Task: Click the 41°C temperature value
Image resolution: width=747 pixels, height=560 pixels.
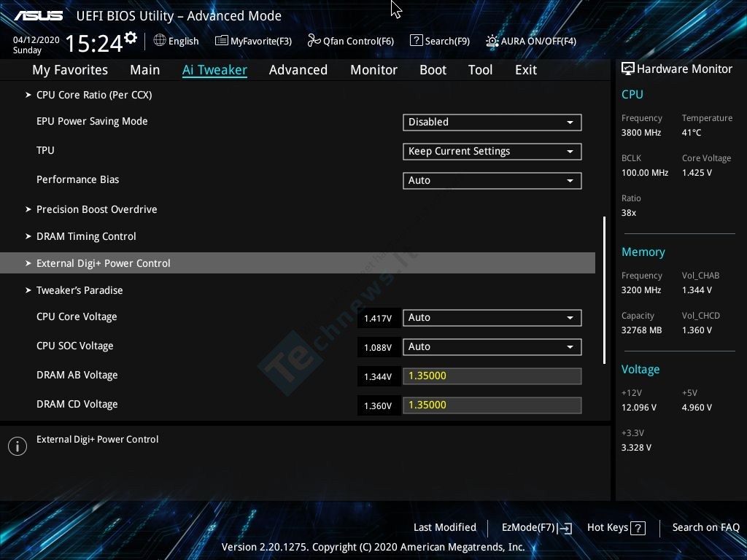Action: point(692,133)
